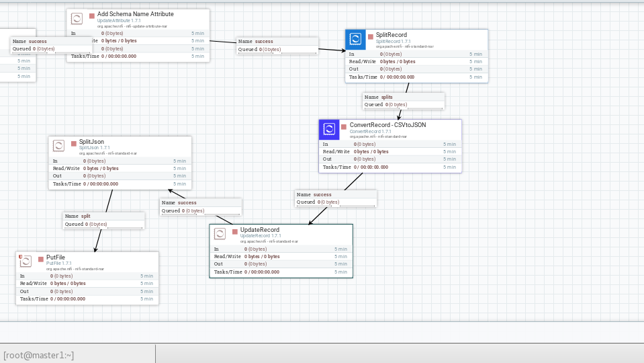Click the ConvertRecord - CSVtoJSON processor icon
The image size is (644, 363).
(329, 130)
